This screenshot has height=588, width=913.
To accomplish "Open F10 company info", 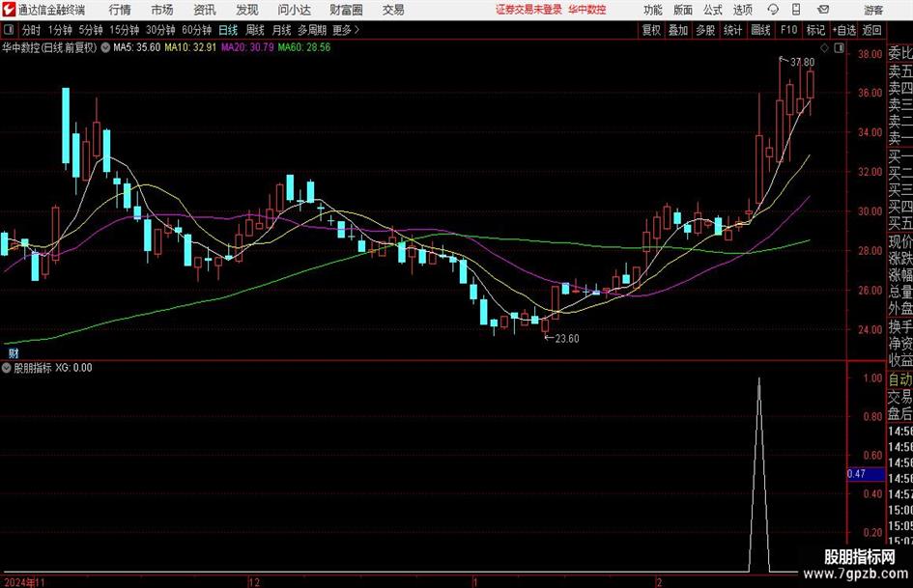I will (789, 30).
